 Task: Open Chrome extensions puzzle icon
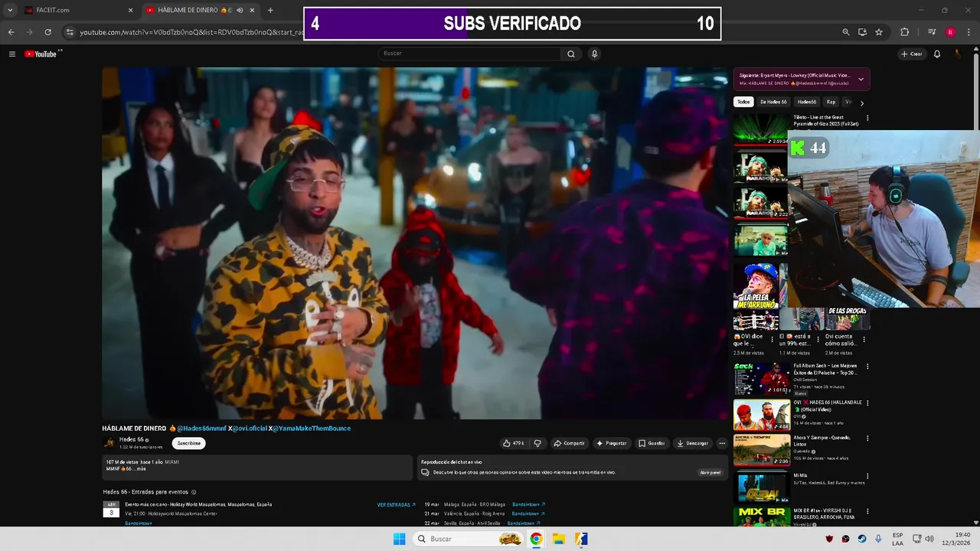(904, 32)
